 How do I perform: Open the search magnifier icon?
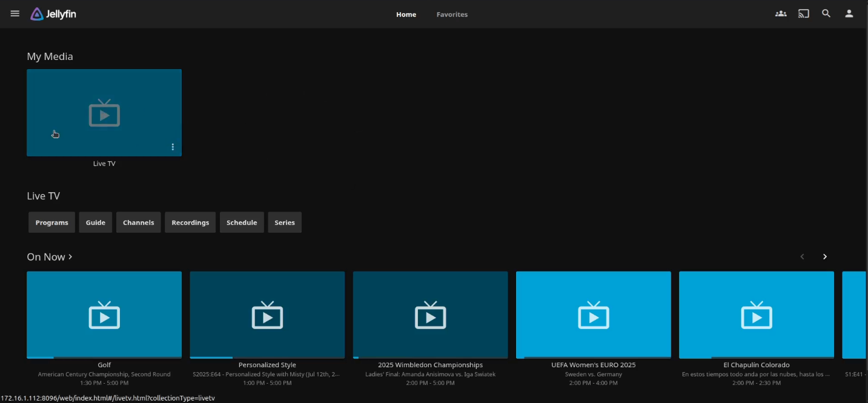[826, 13]
